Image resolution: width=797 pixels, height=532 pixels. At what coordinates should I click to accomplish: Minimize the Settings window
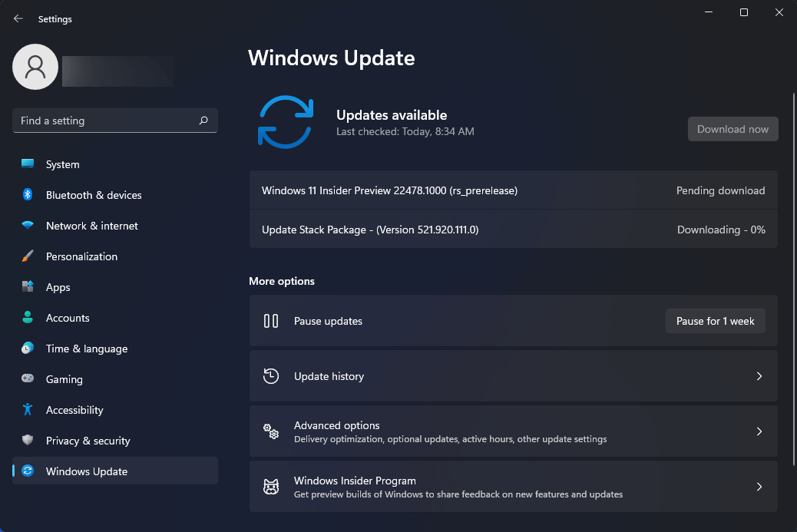[709, 12]
